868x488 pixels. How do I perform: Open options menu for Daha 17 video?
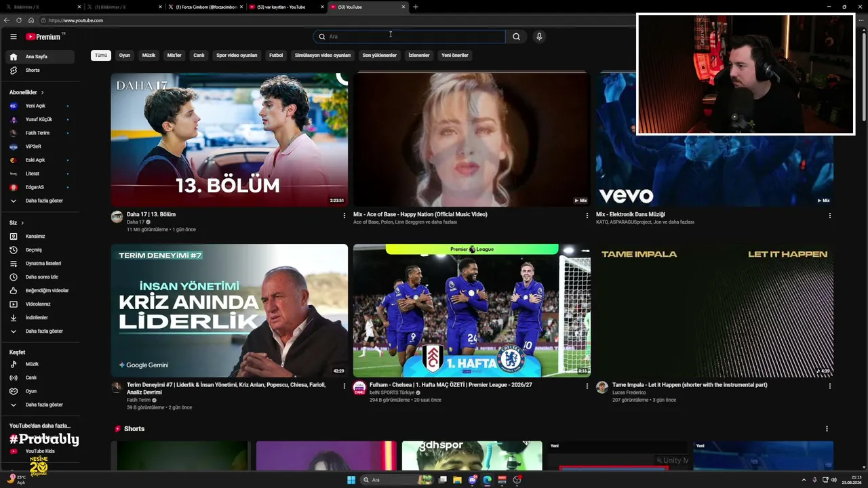coord(344,216)
